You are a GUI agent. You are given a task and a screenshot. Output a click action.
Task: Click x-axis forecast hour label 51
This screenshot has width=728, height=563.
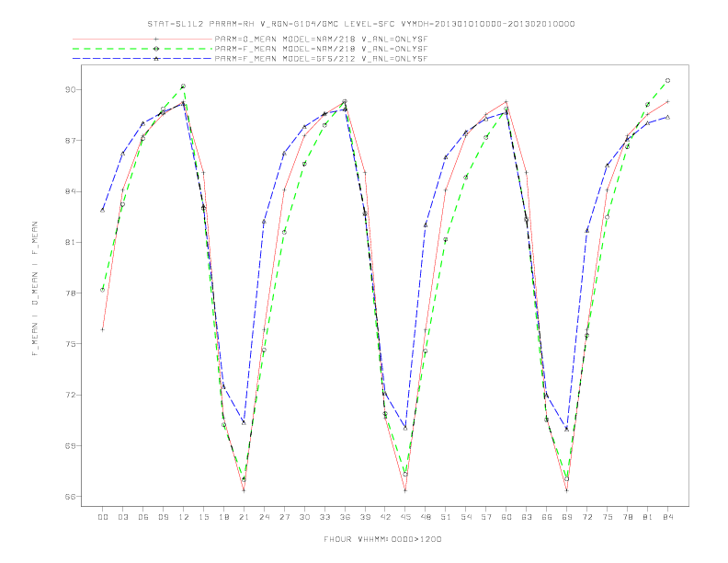[x=446, y=517]
